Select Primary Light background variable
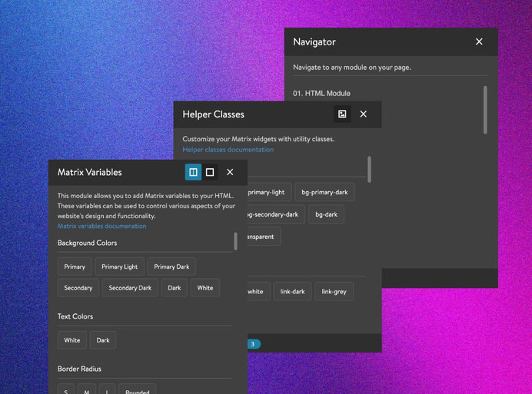 pos(119,267)
